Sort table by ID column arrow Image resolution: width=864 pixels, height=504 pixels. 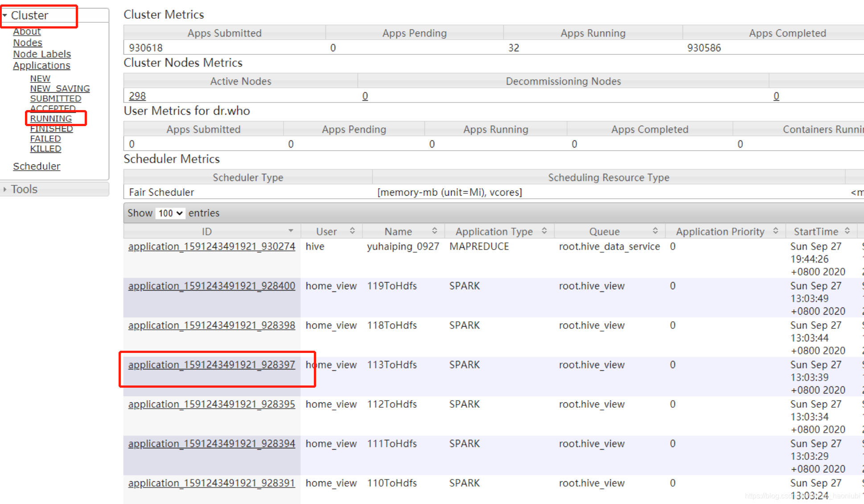coord(291,231)
